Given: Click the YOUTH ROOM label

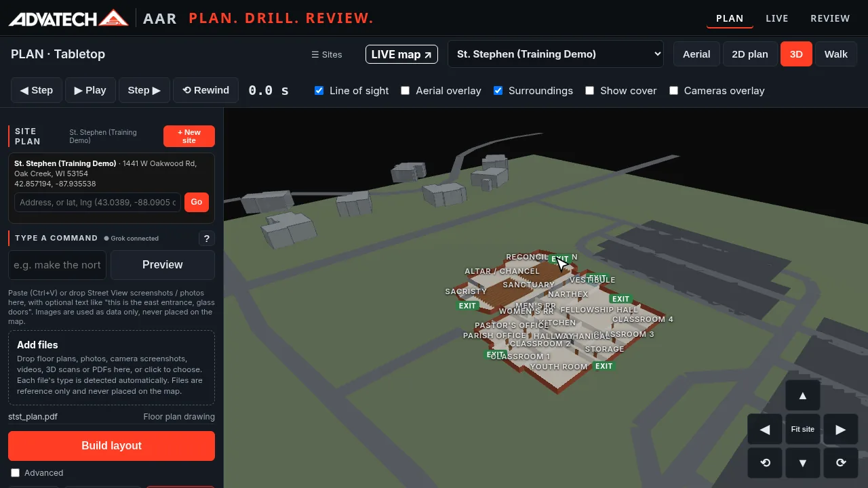Looking at the screenshot, I should 559,367.
